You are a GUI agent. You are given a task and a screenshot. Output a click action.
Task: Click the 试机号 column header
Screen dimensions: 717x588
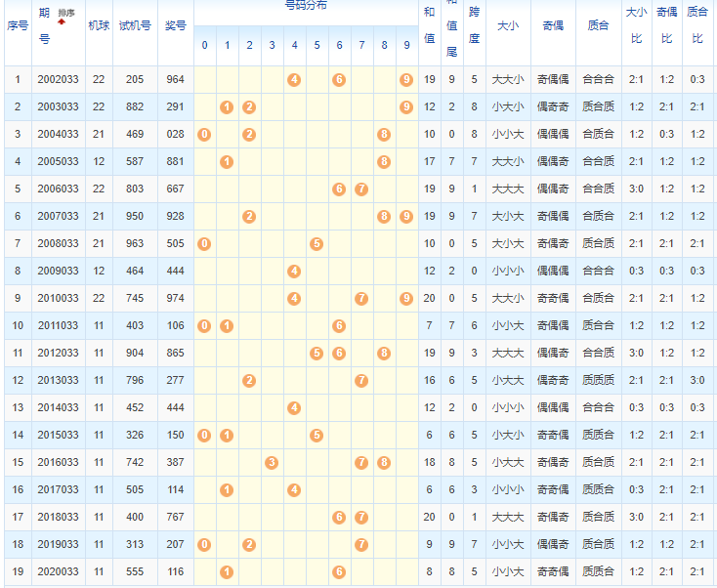tap(134, 25)
